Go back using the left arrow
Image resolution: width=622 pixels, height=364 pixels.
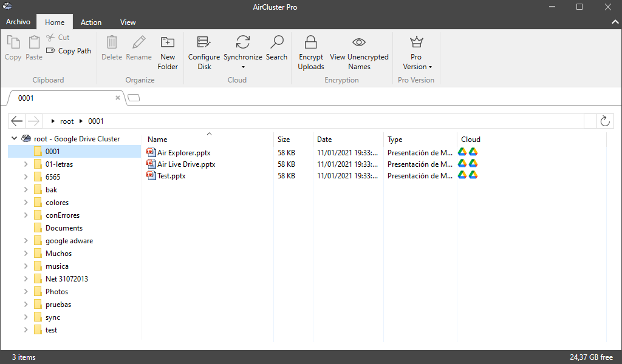tap(16, 121)
